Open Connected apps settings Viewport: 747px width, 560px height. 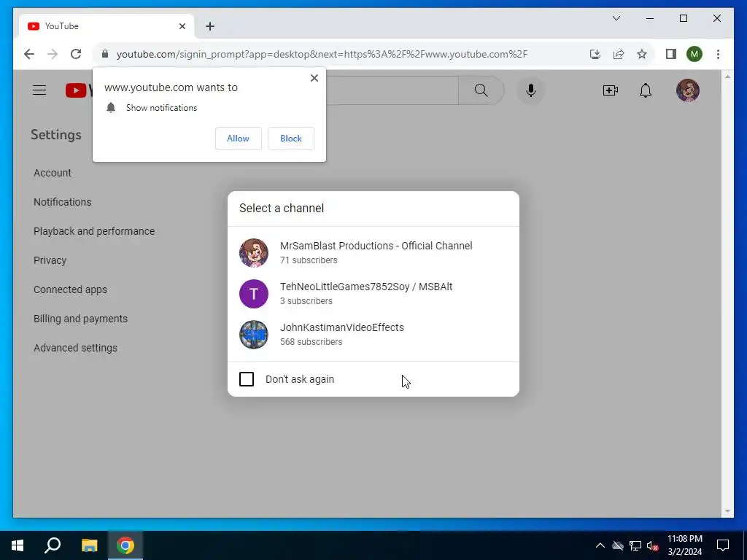point(71,289)
